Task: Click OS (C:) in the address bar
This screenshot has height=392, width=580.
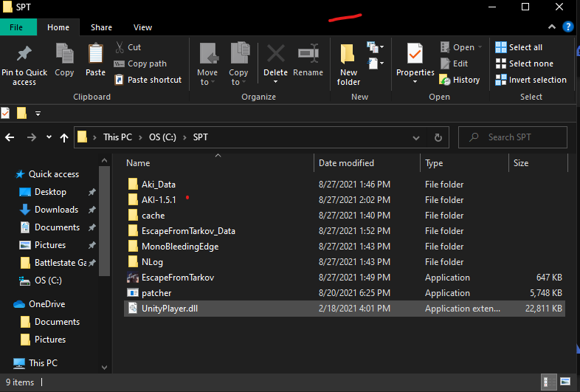Action: click(163, 137)
